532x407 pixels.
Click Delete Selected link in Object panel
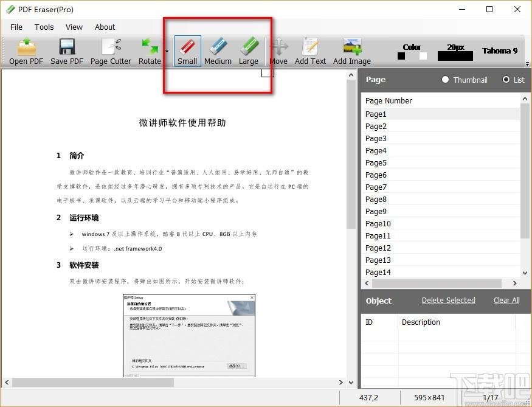[x=448, y=301]
